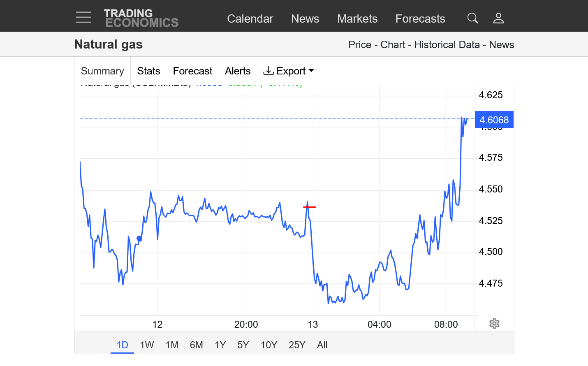Select the 1M time range
The width and height of the screenshot is (588, 366).
(172, 345)
